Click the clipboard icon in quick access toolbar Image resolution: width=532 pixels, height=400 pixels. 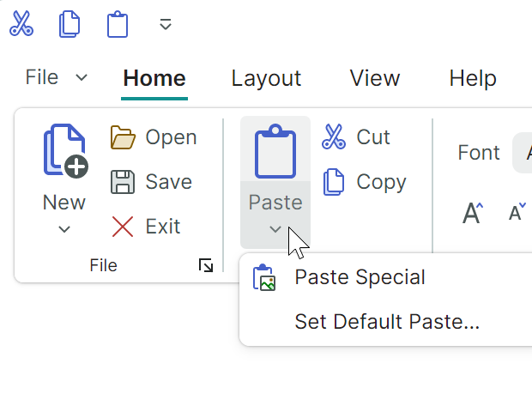(117, 24)
